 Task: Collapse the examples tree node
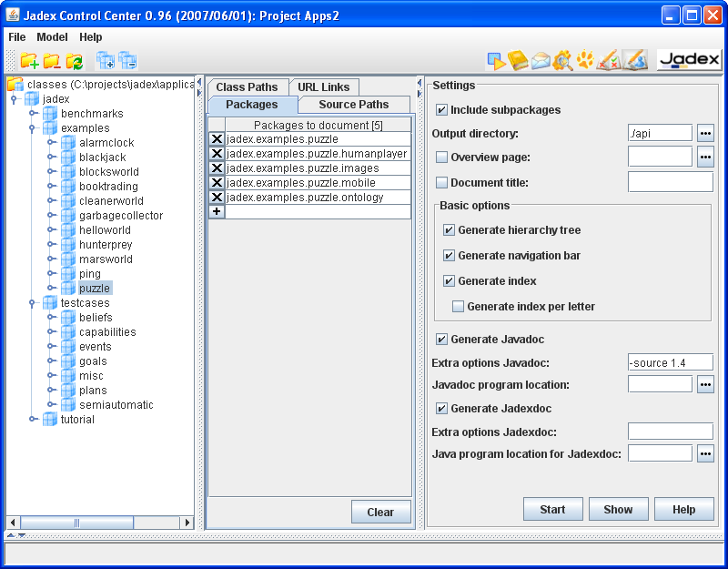point(32,128)
